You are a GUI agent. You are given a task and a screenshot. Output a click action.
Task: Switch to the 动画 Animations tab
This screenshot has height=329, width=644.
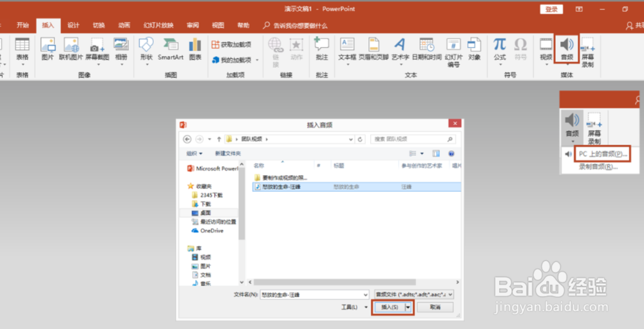(124, 26)
